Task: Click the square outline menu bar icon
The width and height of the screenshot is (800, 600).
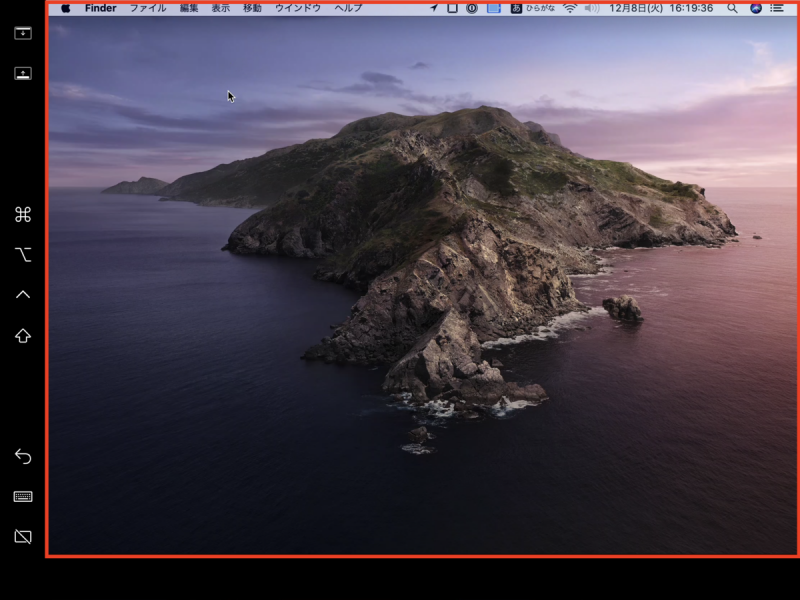Action: (x=452, y=8)
